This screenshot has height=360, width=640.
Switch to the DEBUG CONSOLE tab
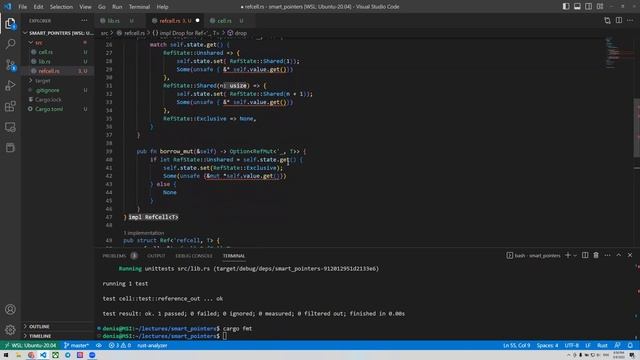pos(194,256)
